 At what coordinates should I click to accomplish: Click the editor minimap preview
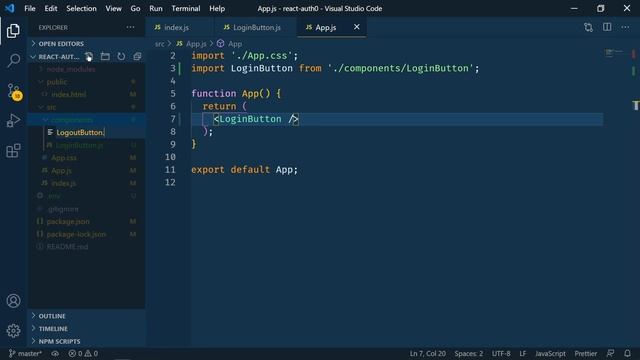tap(613, 53)
